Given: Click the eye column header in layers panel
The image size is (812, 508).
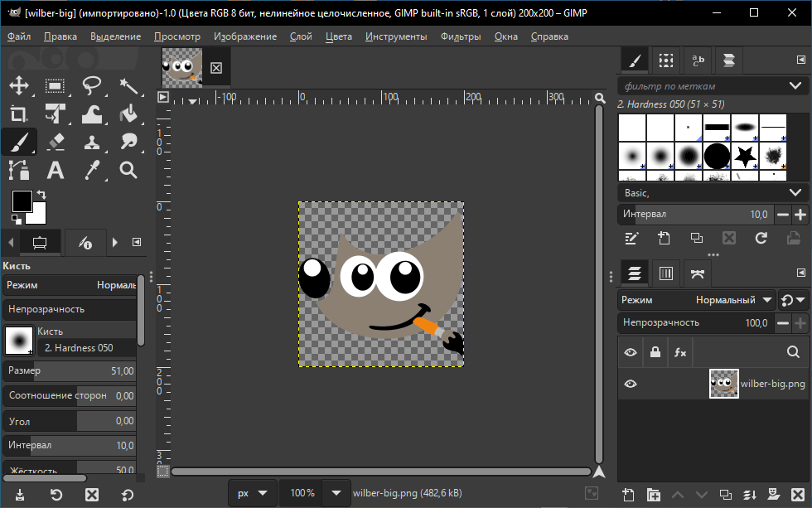Looking at the screenshot, I should tap(631, 352).
